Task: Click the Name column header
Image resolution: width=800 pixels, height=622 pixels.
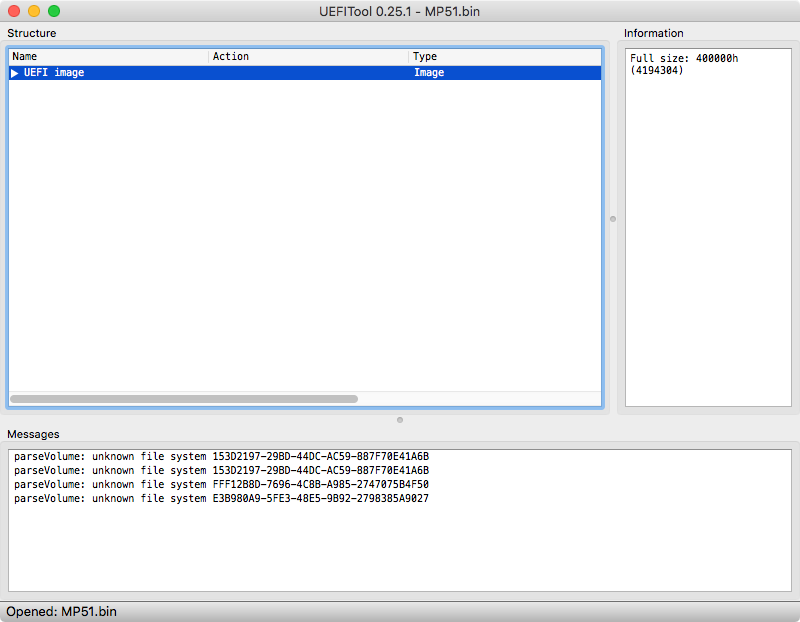Action: (x=108, y=56)
